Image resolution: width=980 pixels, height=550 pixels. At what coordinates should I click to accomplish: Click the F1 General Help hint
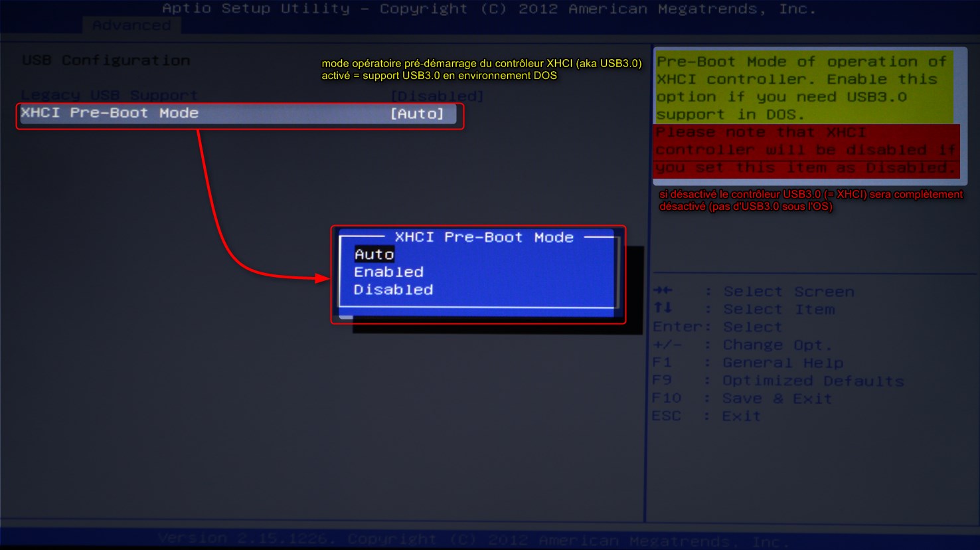[x=747, y=363]
